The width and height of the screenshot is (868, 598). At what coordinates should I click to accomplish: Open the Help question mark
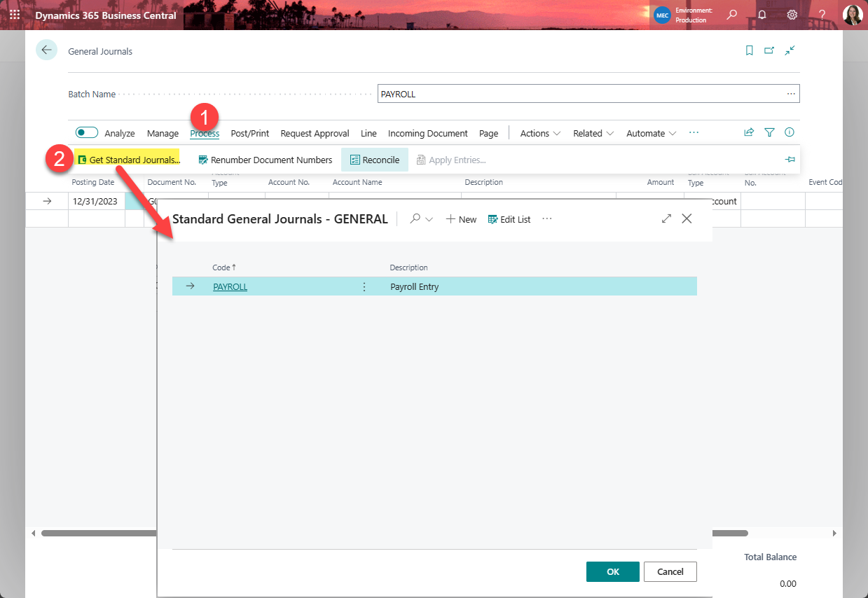(822, 15)
